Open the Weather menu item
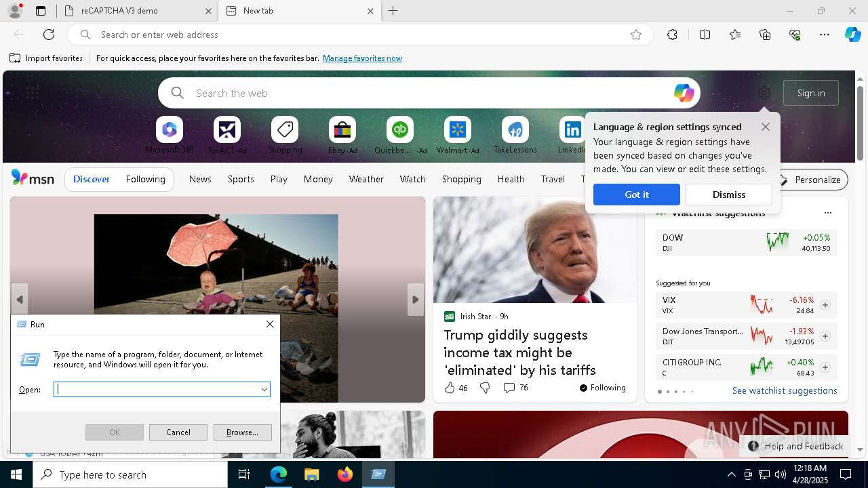The height and width of the screenshot is (488, 868). pyautogui.click(x=366, y=179)
